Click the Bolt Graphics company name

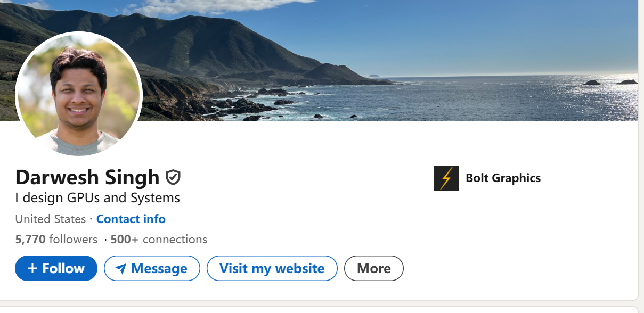tap(503, 178)
